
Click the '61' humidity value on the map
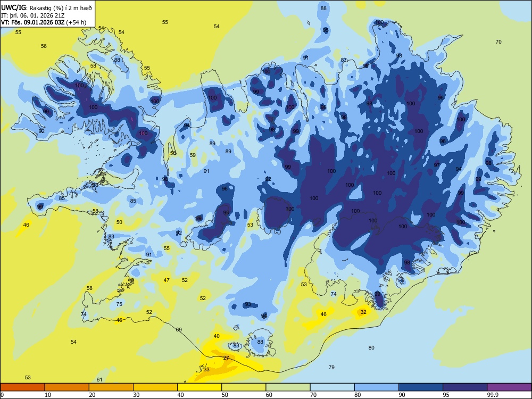point(99,379)
